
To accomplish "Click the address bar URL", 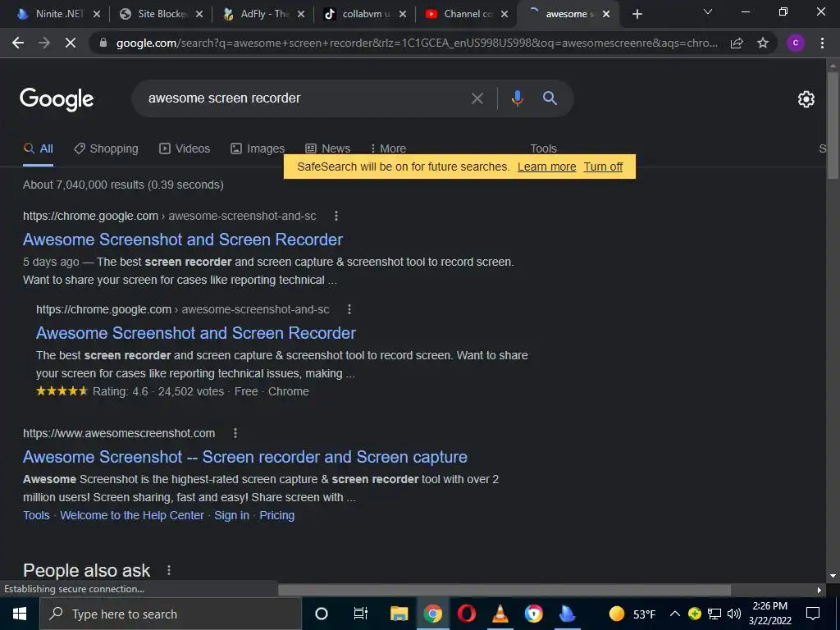I will coord(417,43).
